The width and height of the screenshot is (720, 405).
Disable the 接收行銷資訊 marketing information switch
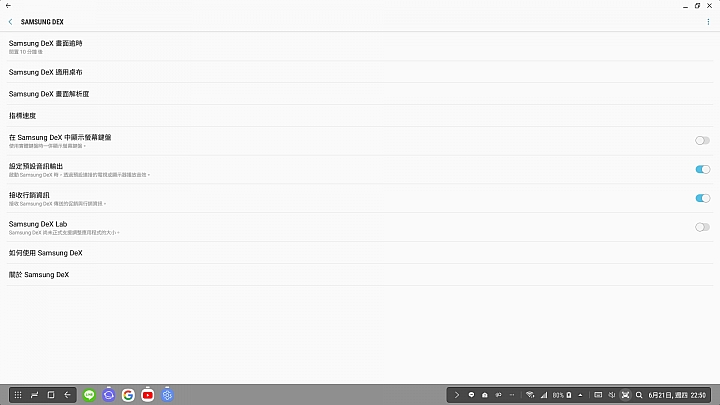tap(702, 198)
